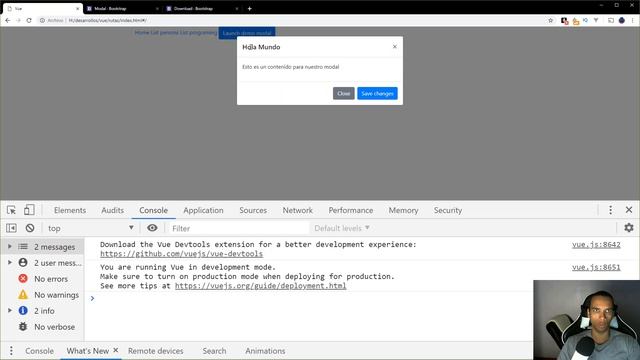Screen dimensions: 640x360
Task: Select the No errors filter row
Action: pos(42,279)
